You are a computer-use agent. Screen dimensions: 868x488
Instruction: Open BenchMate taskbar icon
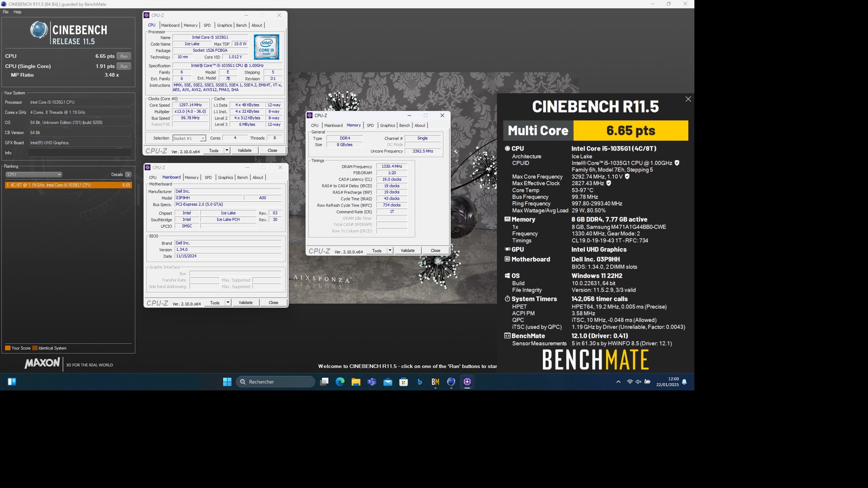[x=435, y=382]
